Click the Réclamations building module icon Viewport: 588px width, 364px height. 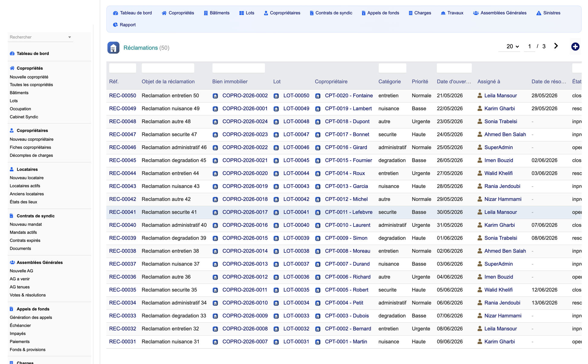click(113, 48)
